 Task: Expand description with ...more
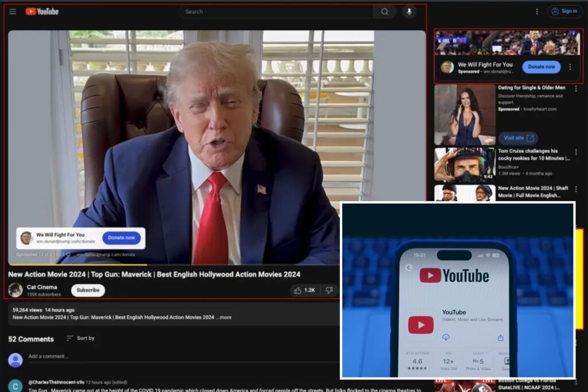point(224,317)
